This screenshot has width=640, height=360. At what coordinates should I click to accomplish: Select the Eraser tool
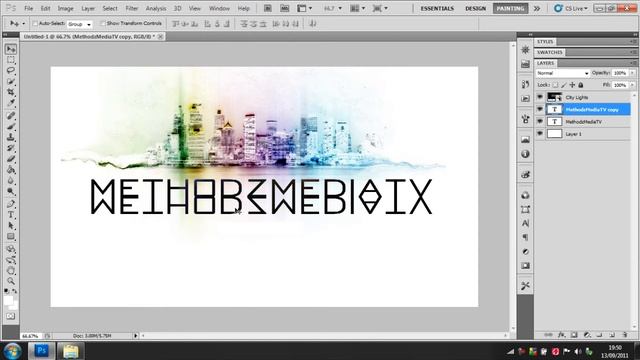point(11,159)
